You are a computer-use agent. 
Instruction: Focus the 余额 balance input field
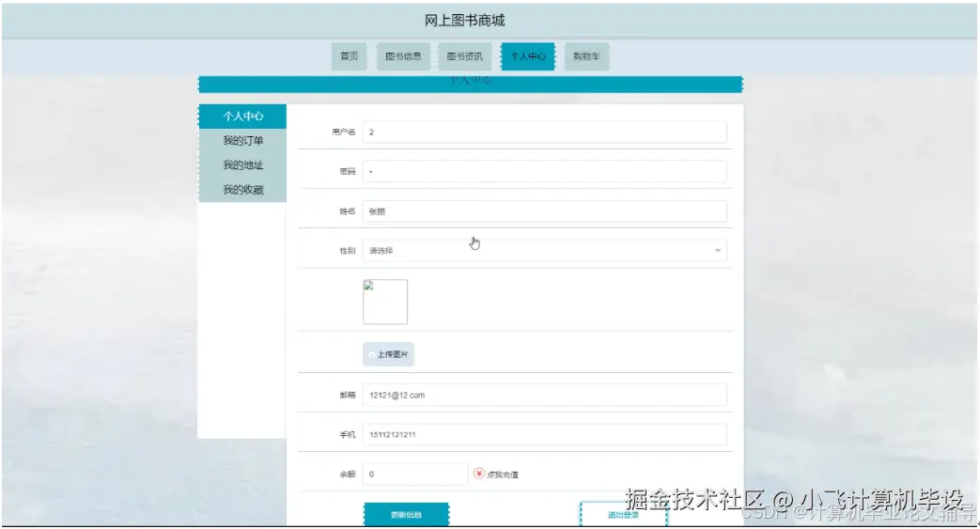(x=415, y=474)
